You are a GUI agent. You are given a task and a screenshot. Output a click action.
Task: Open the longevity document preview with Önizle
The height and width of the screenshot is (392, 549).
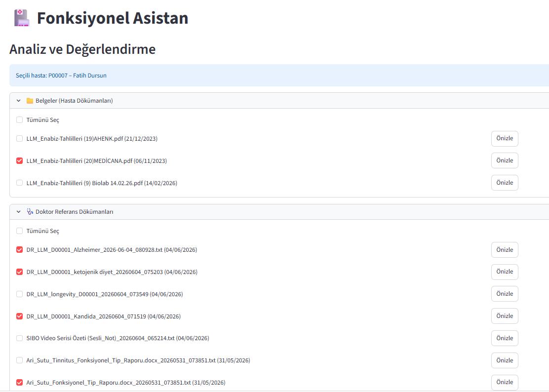click(x=505, y=294)
